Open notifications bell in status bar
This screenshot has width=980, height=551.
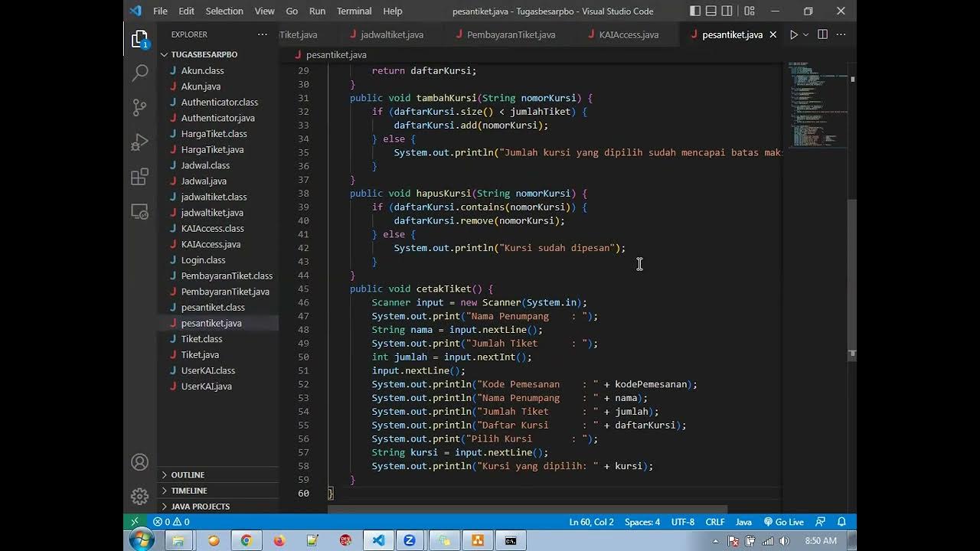pyautogui.click(x=841, y=522)
